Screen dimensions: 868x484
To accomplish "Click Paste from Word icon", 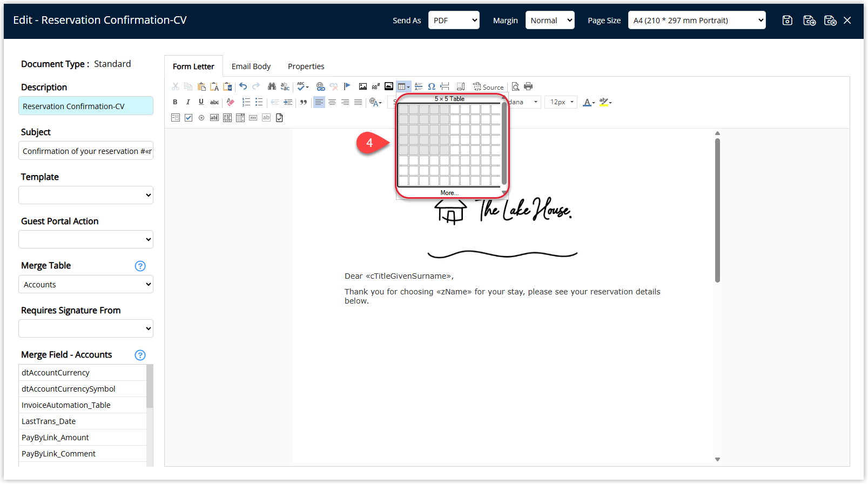I will [x=227, y=86].
